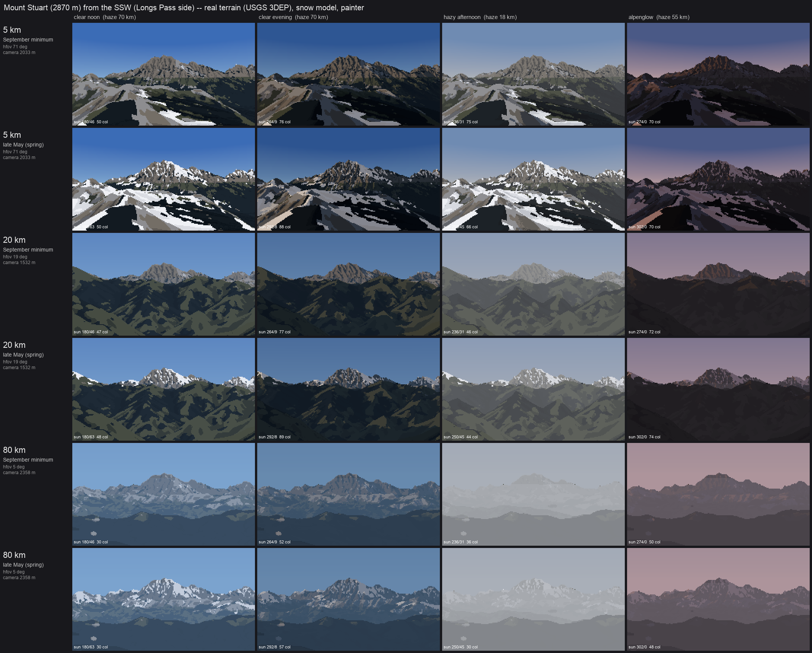The image size is (812, 653).
Task: View the 20 km September clear evening render
Action: [349, 284]
